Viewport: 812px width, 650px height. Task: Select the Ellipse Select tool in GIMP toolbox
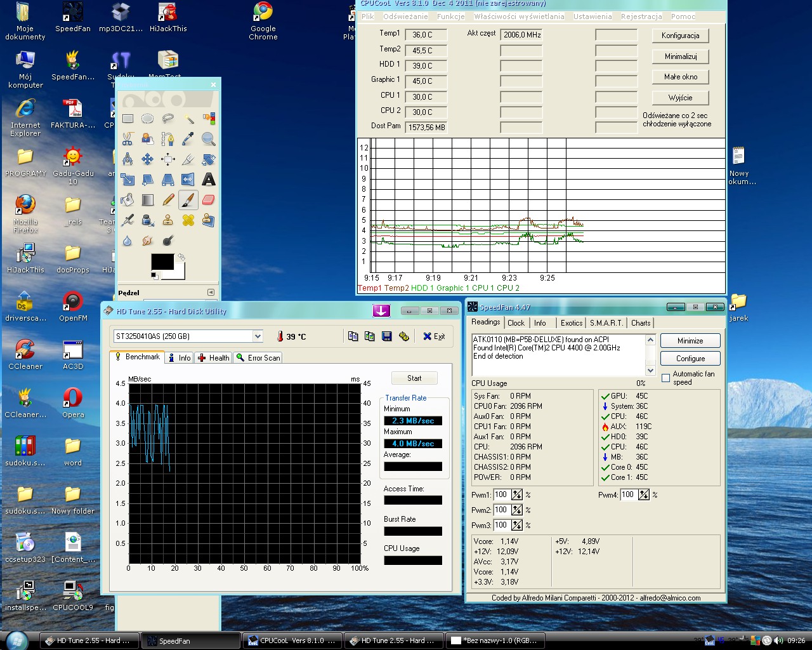tap(148, 119)
